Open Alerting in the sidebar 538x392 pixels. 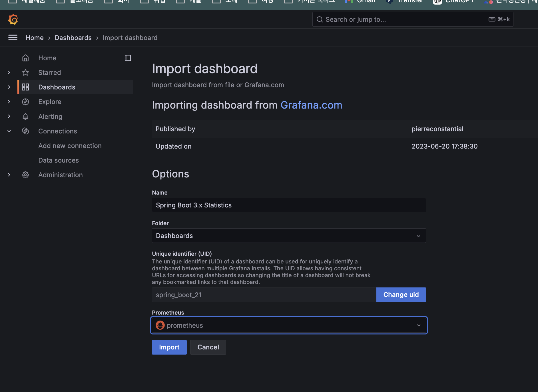[50, 117]
